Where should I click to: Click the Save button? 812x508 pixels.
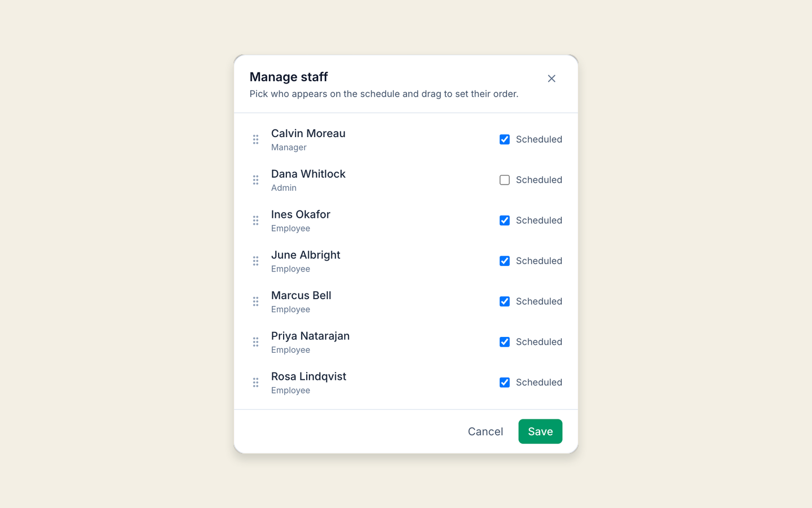(540, 431)
